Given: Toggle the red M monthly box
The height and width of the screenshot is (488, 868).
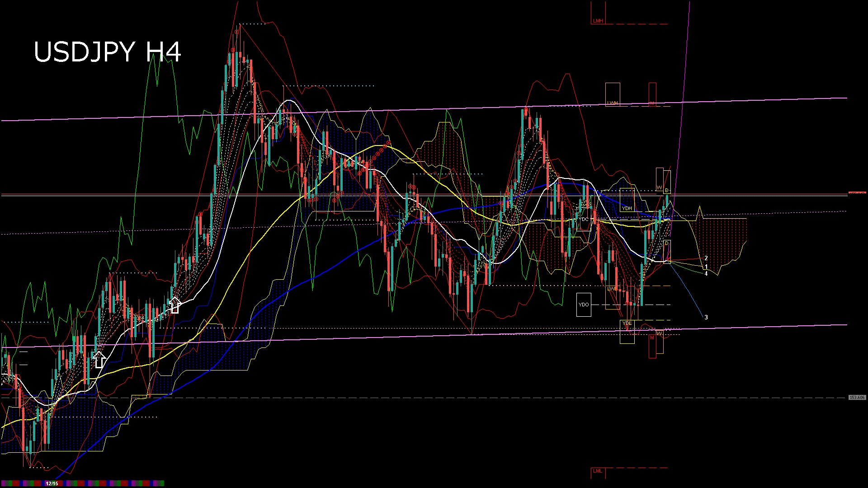Looking at the screenshot, I should click(652, 337).
